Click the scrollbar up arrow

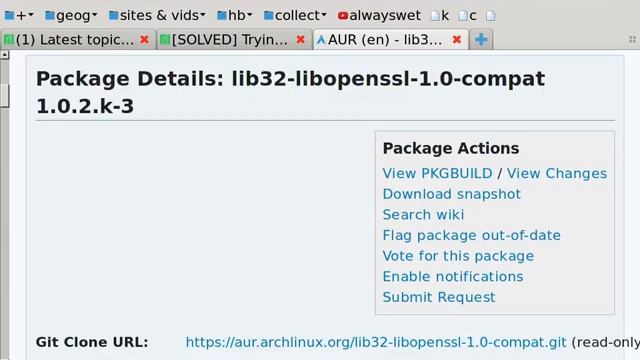4,55
